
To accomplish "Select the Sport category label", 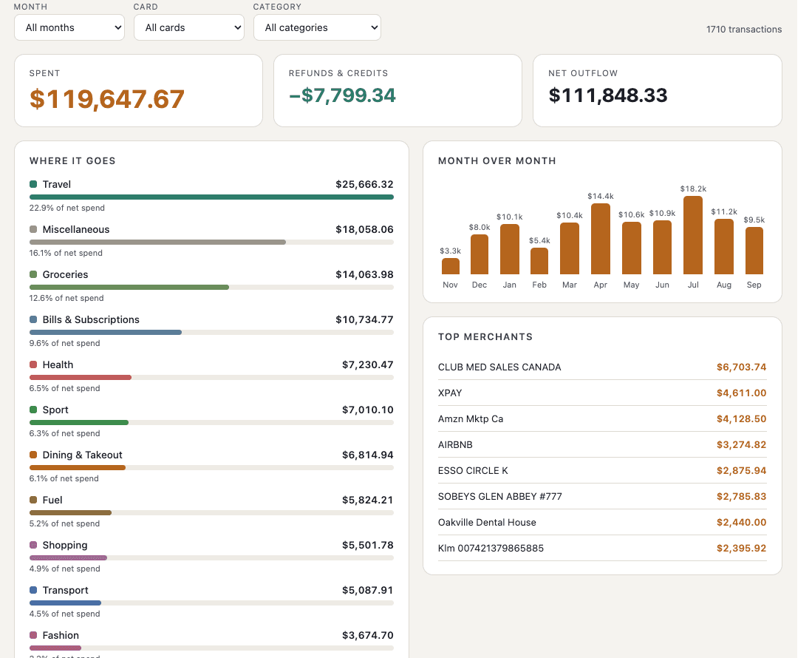I will pos(55,410).
